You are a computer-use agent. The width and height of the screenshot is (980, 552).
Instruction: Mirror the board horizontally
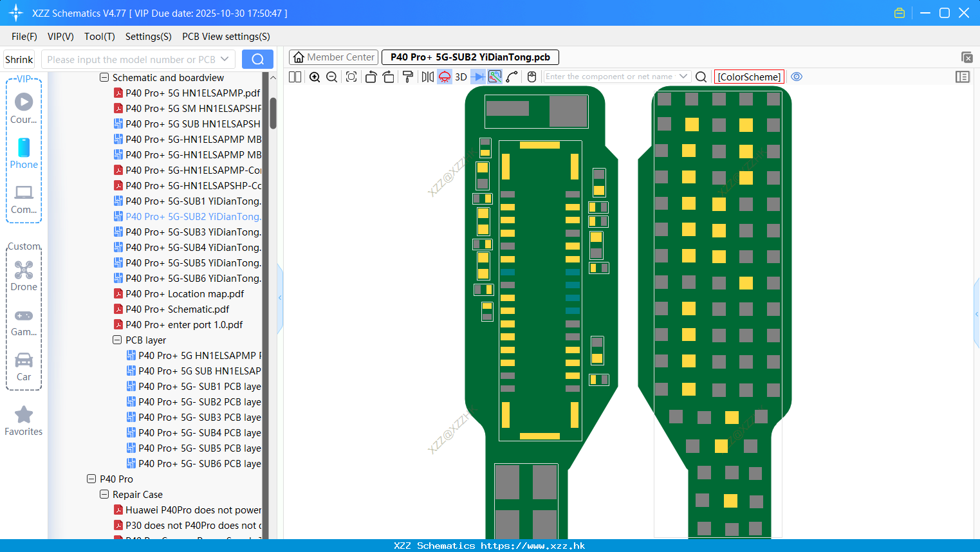tap(427, 77)
